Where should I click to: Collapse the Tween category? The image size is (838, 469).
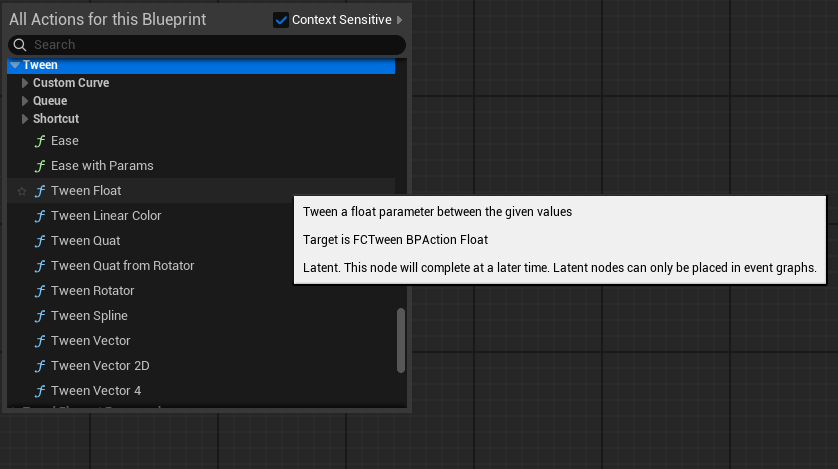point(15,65)
